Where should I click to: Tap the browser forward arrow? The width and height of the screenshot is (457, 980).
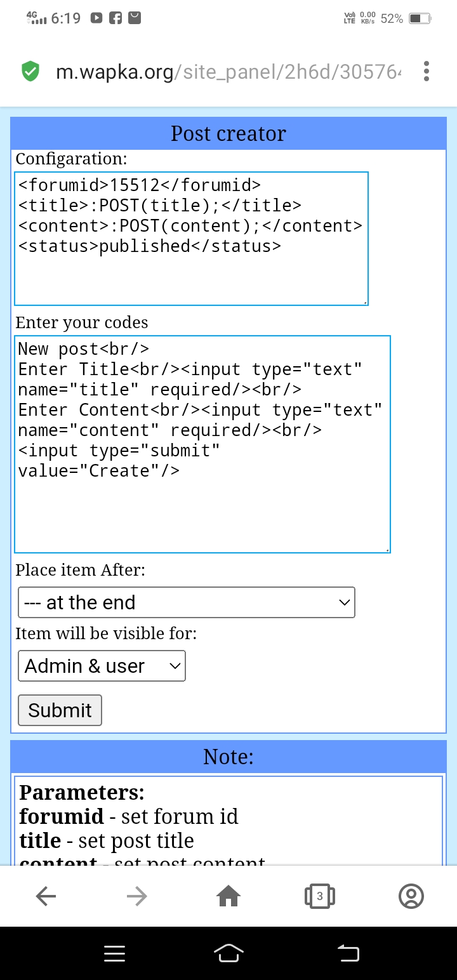pyautogui.click(x=136, y=896)
